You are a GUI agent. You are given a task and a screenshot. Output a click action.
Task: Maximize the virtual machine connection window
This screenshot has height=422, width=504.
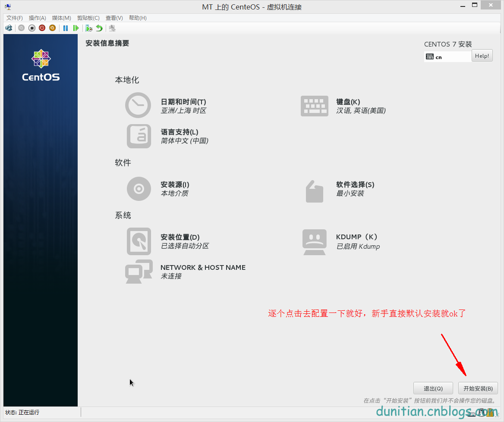pos(475,5)
